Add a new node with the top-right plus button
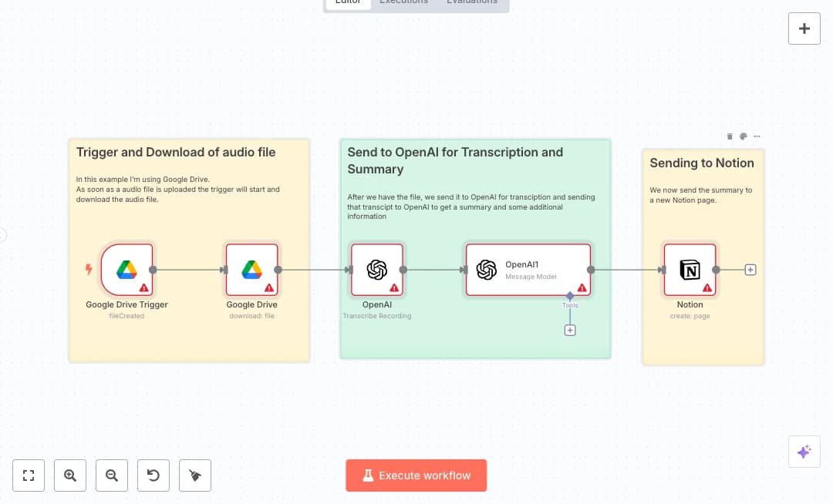The width and height of the screenshot is (833, 504). tap(804, 29)
